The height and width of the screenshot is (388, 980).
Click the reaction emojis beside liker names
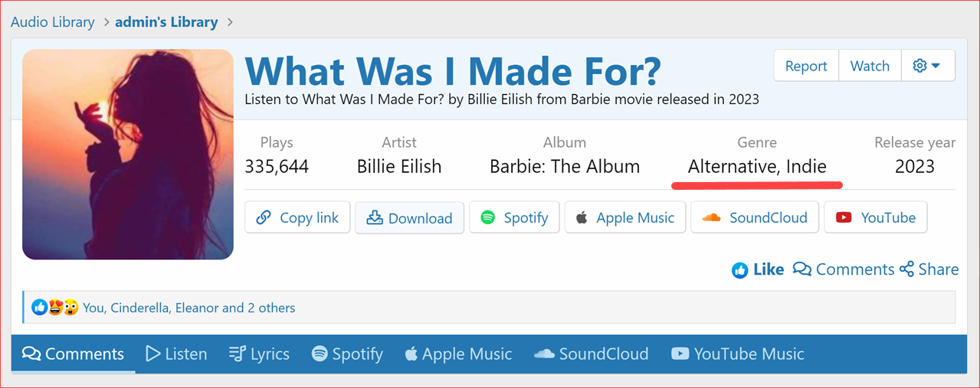[55, 308]
